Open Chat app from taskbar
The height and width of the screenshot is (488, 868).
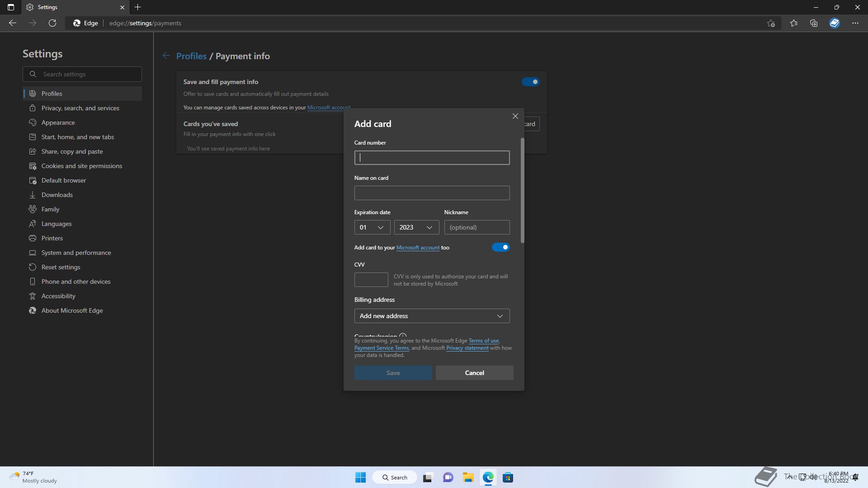click(x=448, y=477)
